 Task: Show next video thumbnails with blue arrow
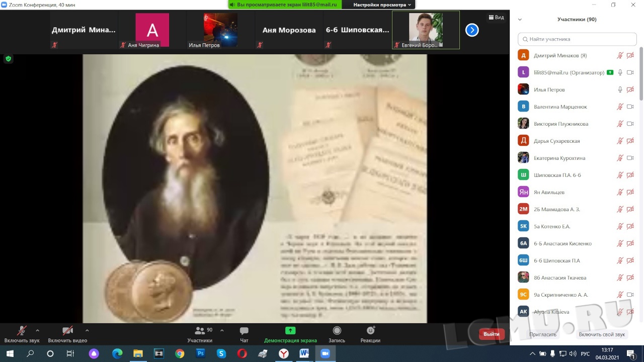click(x=472, y=30)
